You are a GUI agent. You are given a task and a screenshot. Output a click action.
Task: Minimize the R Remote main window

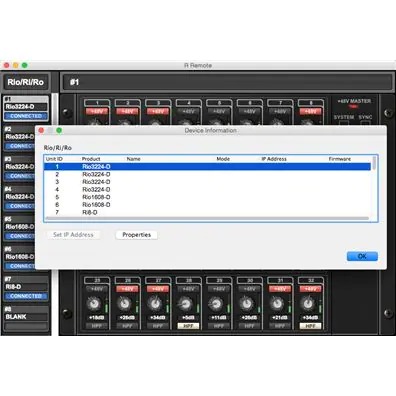[x=16, y=65]
